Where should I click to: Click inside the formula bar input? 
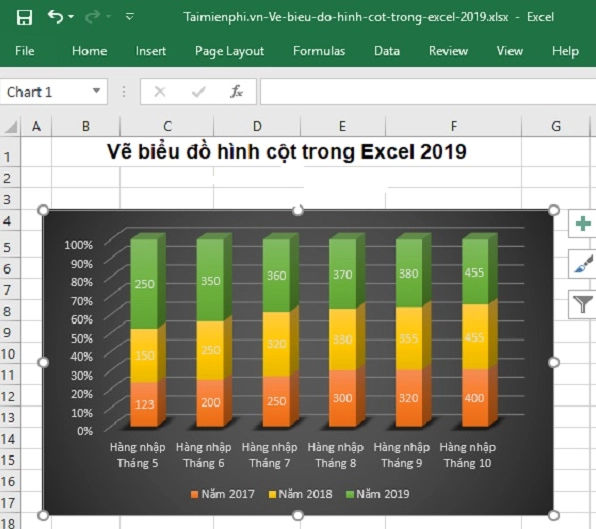(428, 92)
